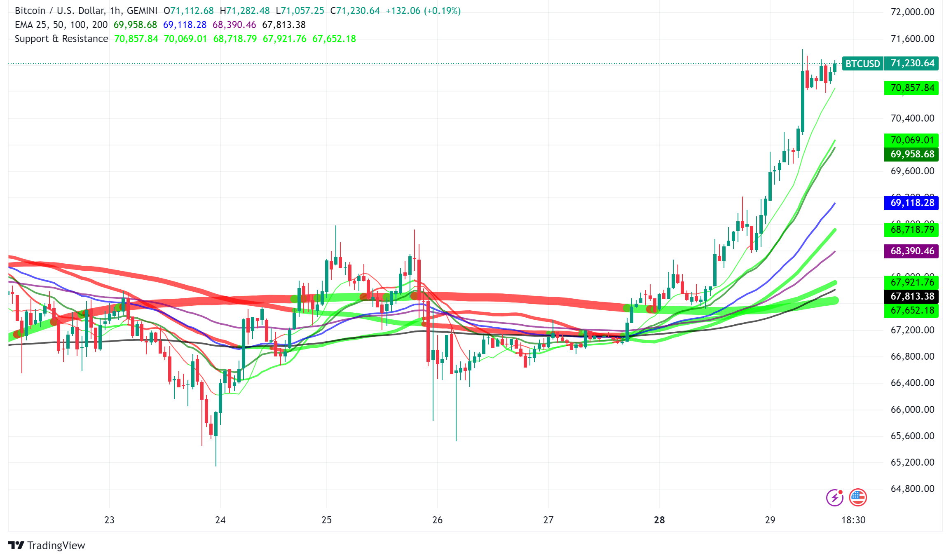Click the date label 27 on the time axis
This screenshot has width=951, height=560.
pos(548,520)
